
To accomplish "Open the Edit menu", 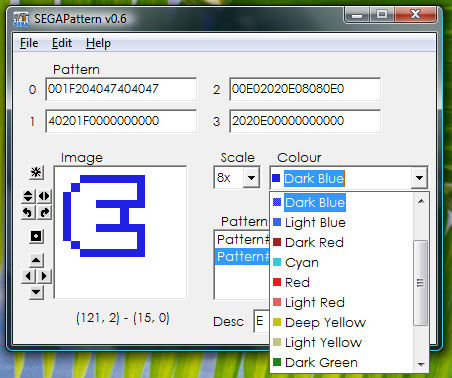I will [62, 43].
